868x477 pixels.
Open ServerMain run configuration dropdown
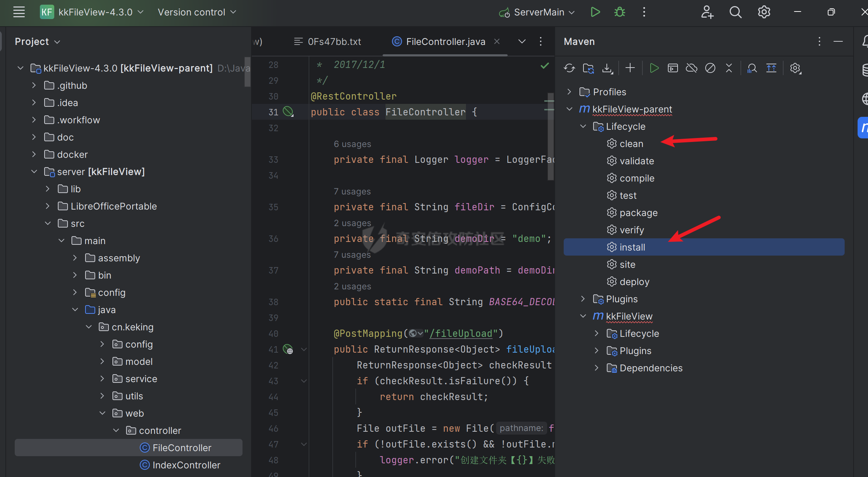coord(537,12)
